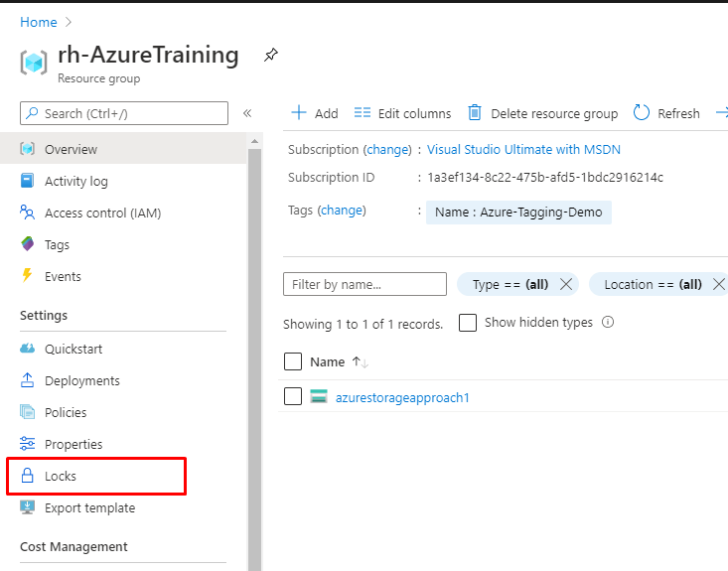Click the Home breadcrumb link
Viewport: 728px width, 571px height.
click(39, 22)
